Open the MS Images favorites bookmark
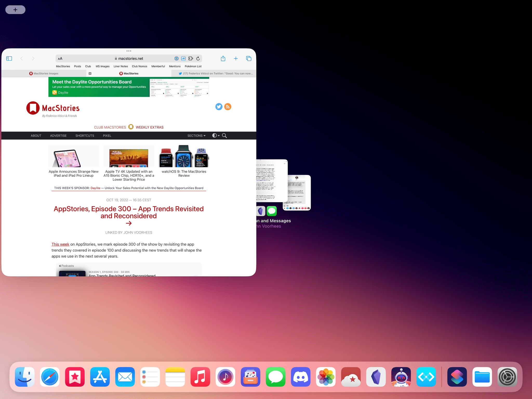Viewport: 532px width, 399px height. (103, 66)
